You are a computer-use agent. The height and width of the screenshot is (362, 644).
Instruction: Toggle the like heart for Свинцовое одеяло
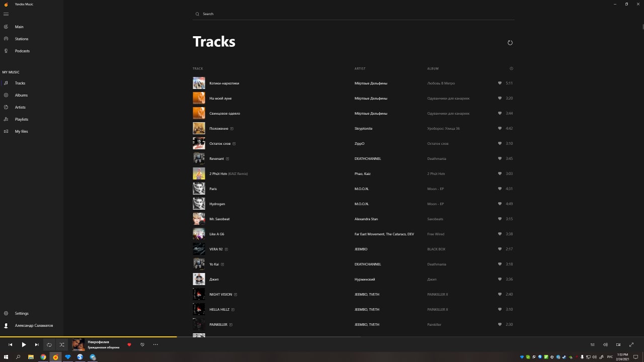pyautogui.click(x=500, y=113)
